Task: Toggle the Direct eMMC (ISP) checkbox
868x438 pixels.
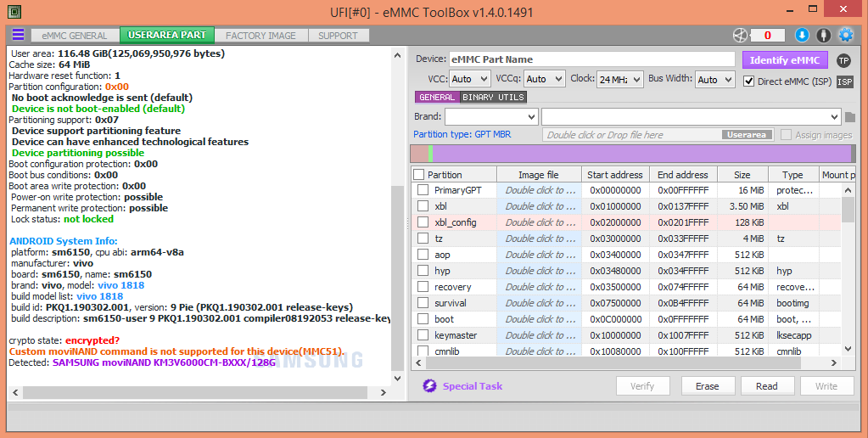Action: (748, 81)
